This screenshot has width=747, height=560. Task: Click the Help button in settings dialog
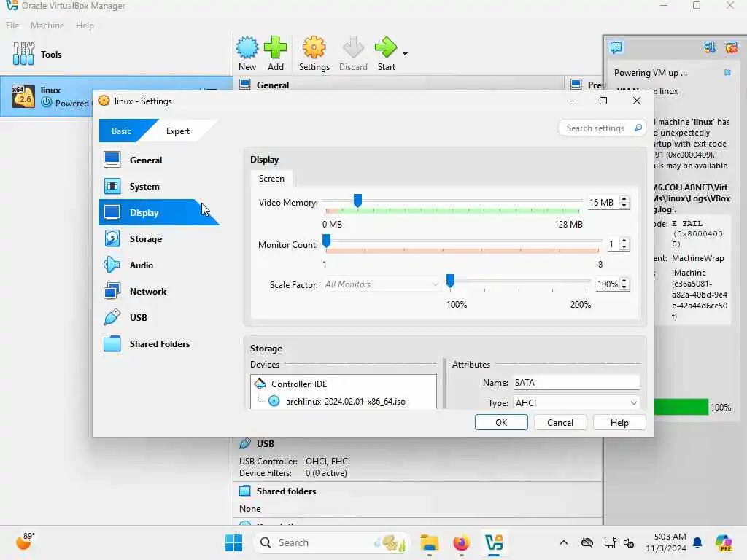[x=619, y=422]
